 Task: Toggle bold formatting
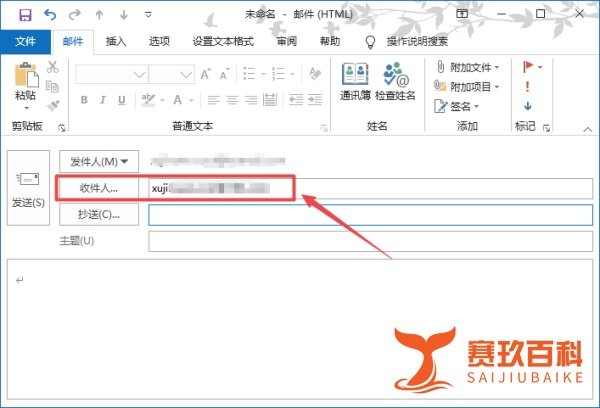point(84,100)
